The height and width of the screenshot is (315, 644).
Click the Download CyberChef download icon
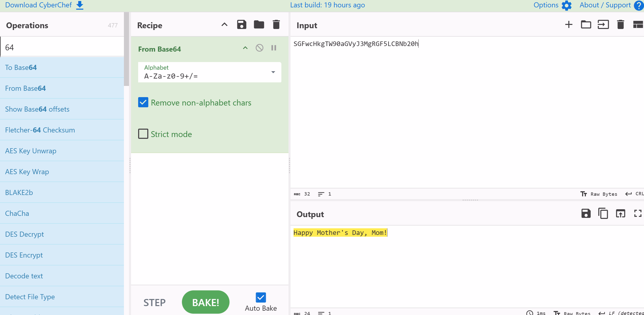point(80,5)
